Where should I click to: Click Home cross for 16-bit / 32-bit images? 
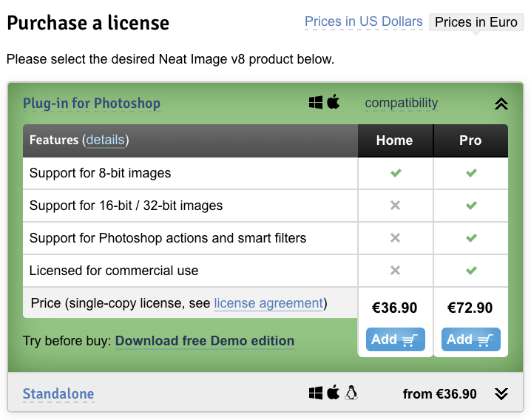[x=395, y=206]
